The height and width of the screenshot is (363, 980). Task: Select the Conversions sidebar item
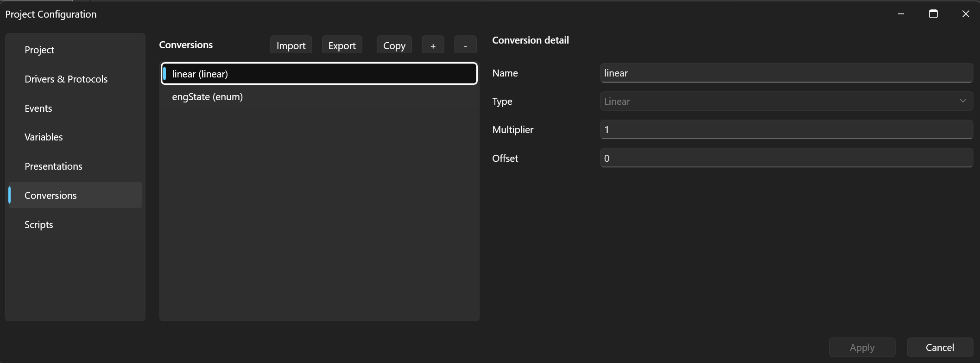tap(75, 195)
